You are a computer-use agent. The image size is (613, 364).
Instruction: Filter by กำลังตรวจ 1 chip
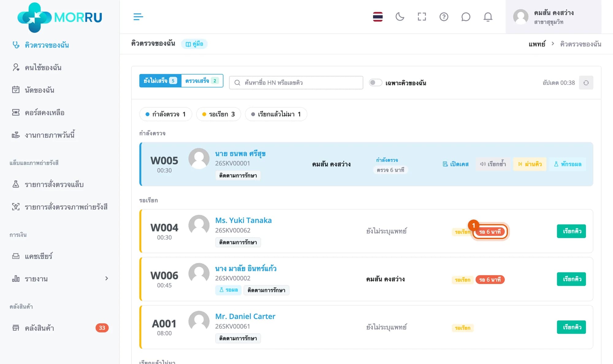pos(166,114)
